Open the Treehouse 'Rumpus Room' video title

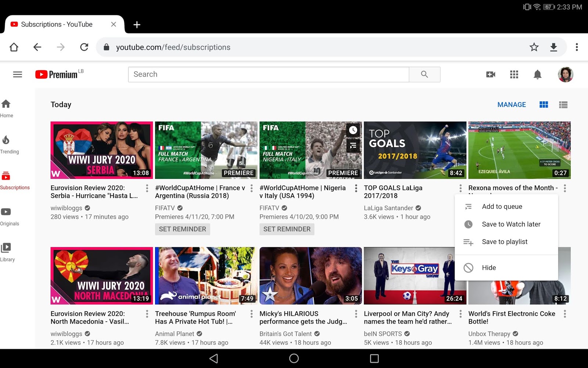tap(196, 318)
